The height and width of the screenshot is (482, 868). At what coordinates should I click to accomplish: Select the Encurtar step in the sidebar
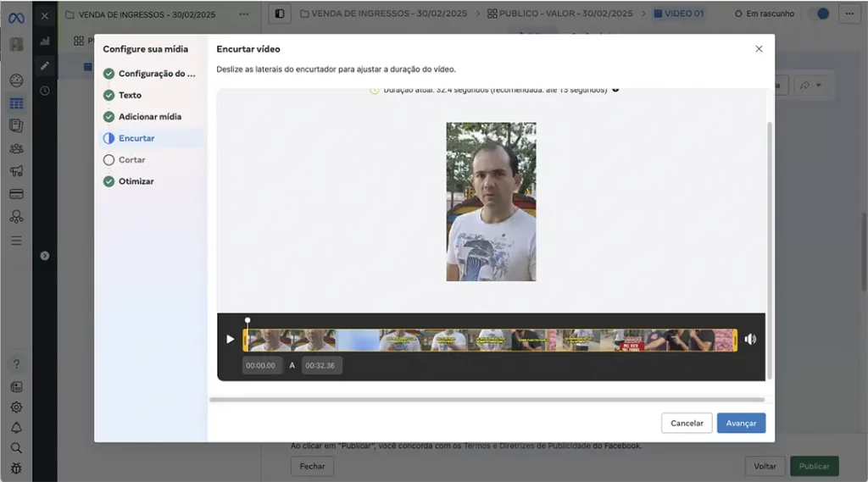(x=136, y=138)
